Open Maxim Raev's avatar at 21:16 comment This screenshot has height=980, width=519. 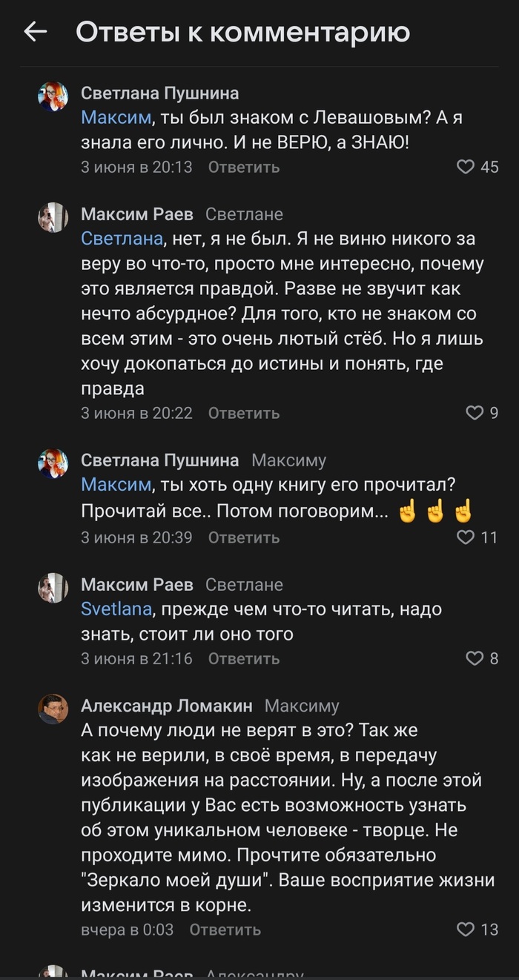(53, 588)
